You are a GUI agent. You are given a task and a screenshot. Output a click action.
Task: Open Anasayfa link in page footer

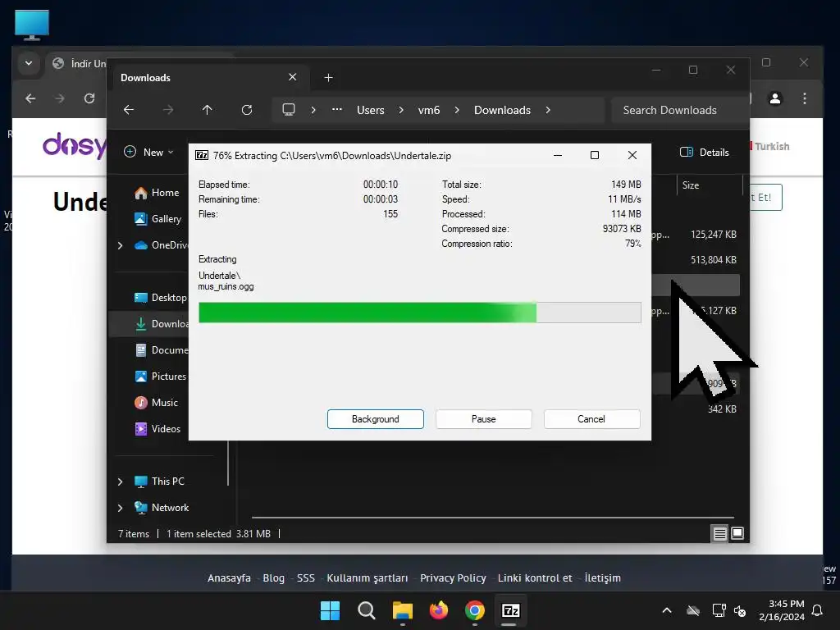pos(230,578)
